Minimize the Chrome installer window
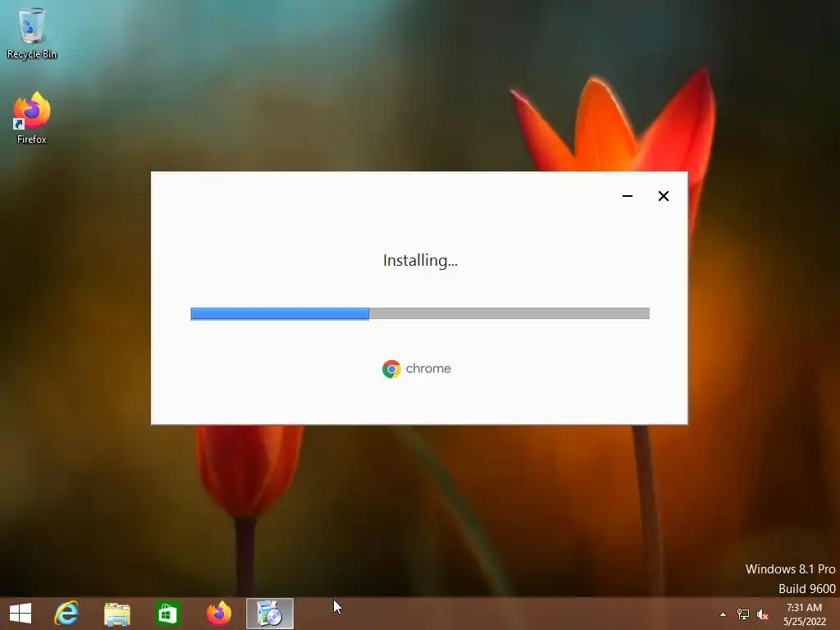This screenshot has width=840, height=630. click(x=628, y=196)
